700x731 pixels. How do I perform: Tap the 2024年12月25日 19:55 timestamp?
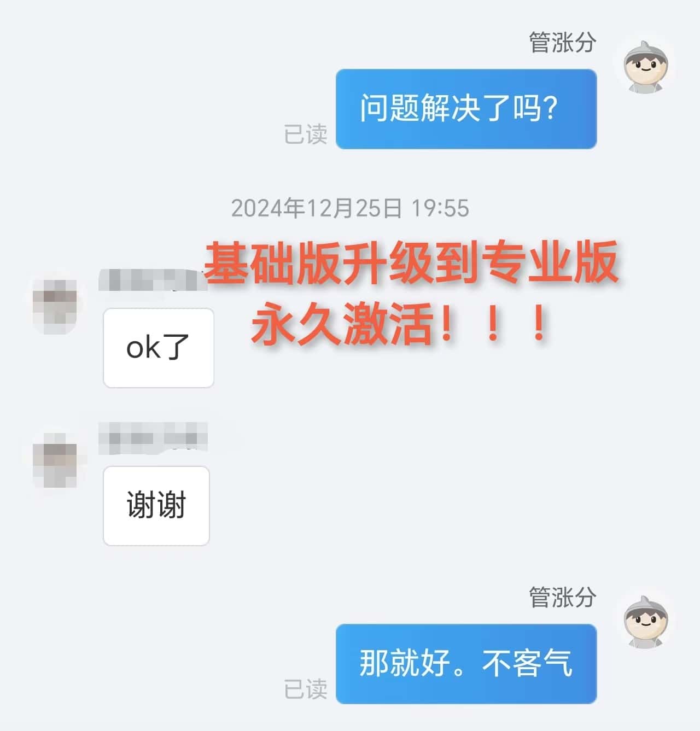(x=350, y=208)
